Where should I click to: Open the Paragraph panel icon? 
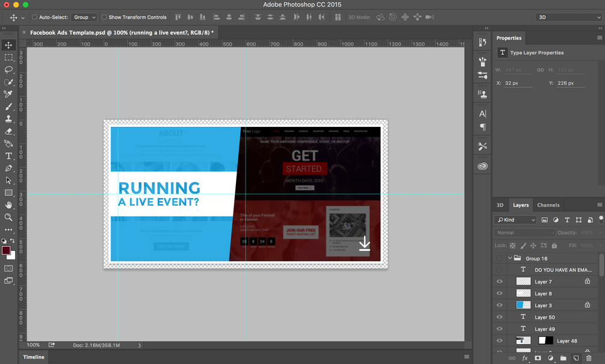click(482, 127)
